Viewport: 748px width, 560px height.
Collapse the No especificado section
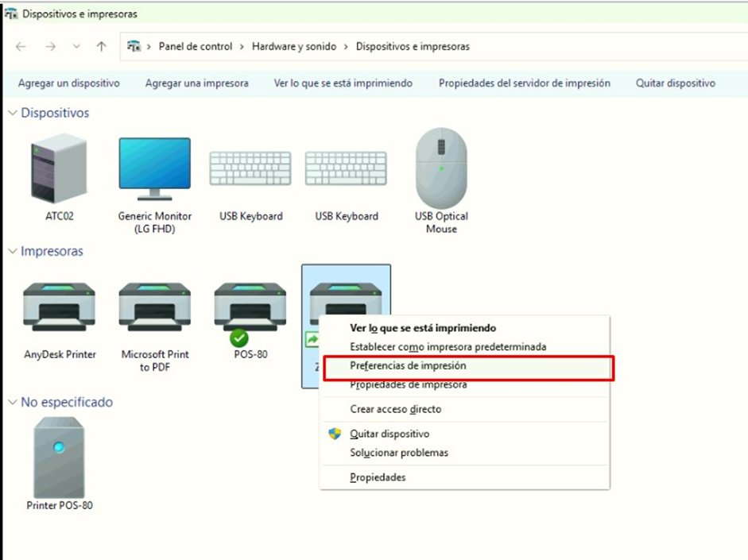pos(12,403)
